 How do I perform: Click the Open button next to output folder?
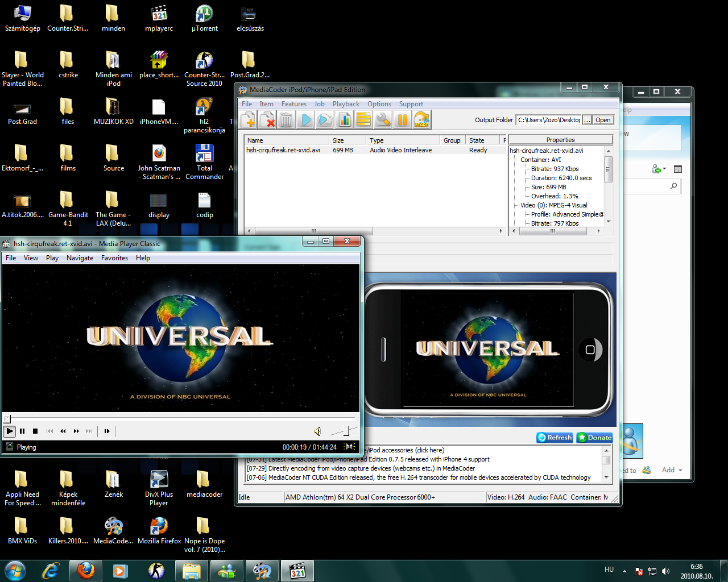[x=603, y=120]
